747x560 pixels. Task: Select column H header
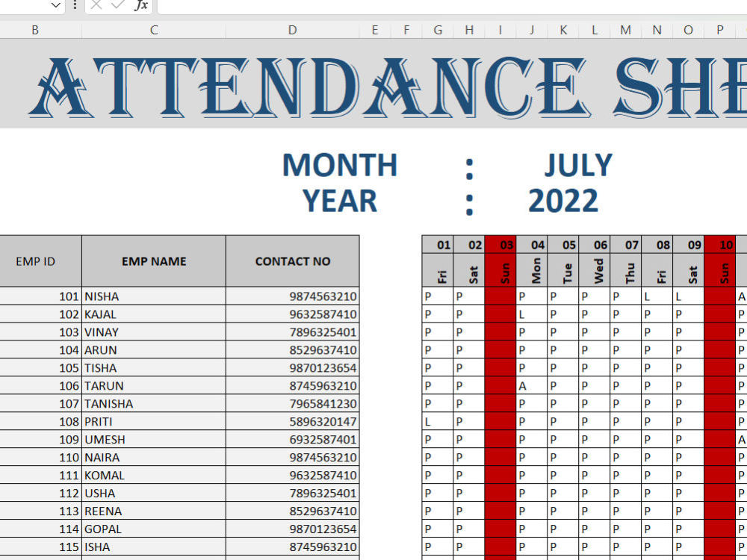coord(469,30)
